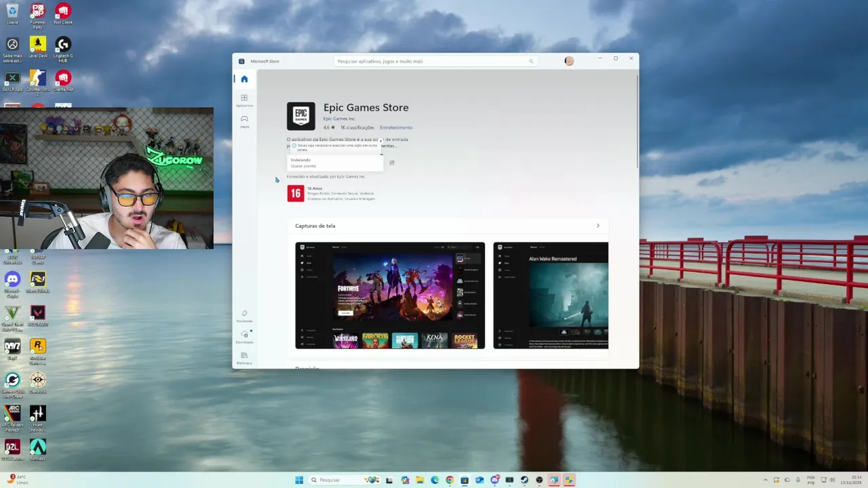Open the Home tab in Microsoft Store sidebar

click(x=244, y=79)
